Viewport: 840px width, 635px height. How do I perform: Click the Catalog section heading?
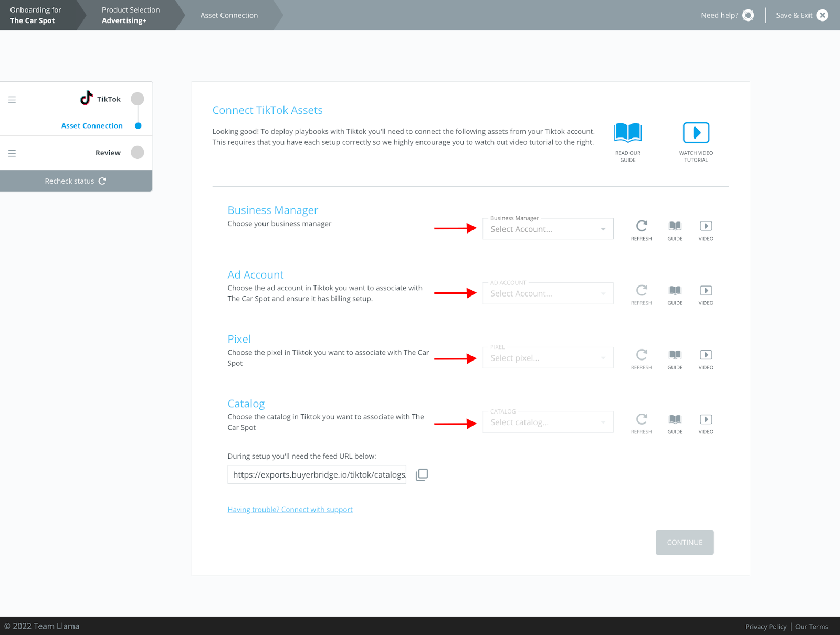pos(246,404)
